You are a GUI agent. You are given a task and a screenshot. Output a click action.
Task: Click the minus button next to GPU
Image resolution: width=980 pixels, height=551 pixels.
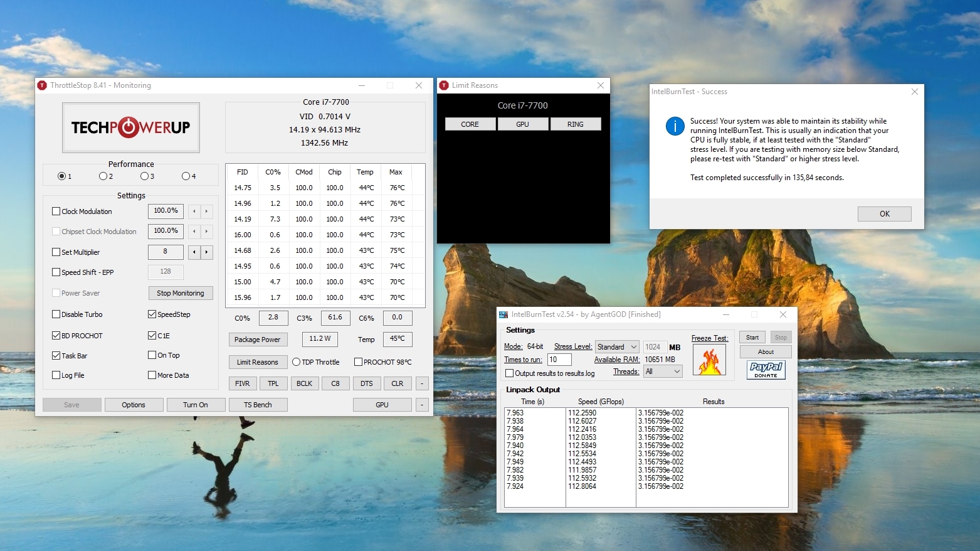pos(422,405)
